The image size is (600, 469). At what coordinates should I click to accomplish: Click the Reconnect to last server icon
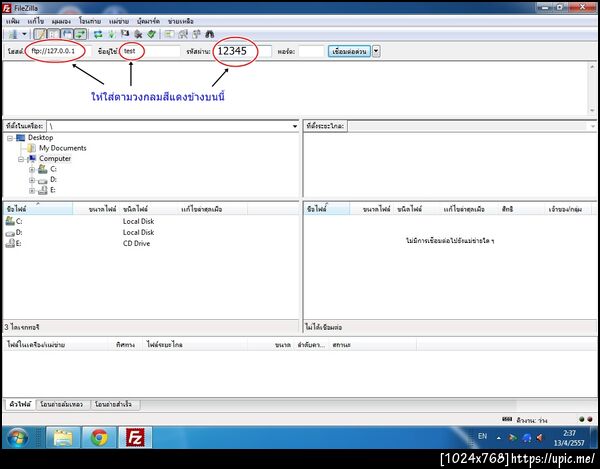coord(152,34)
